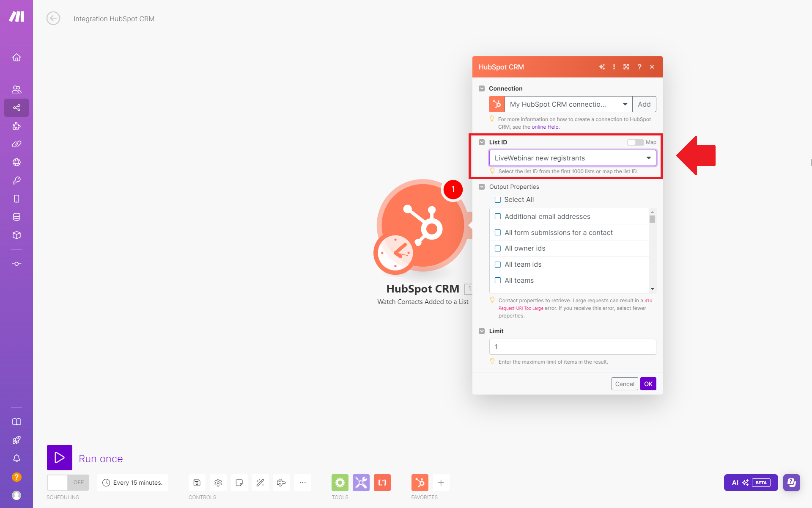Open the module options kebab menu
Viewport: 812px width, 508px height.
pyautogui.click(x=614, y=66)
